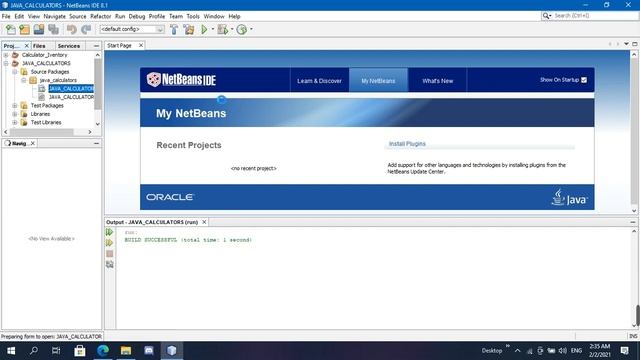Viewport: 640px width, 360px height.
Task: Click the Save All toolbar icon
Action: (53, 29)
